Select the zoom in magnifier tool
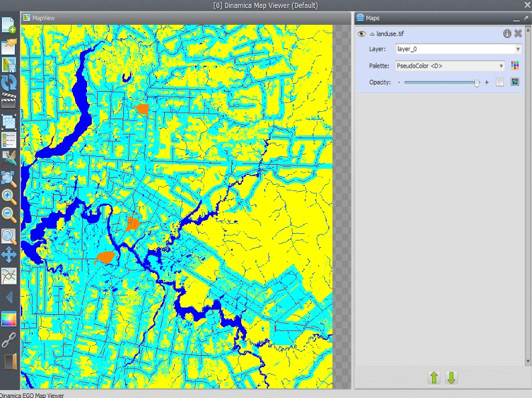Screen dimensions: 532x398 9,196
